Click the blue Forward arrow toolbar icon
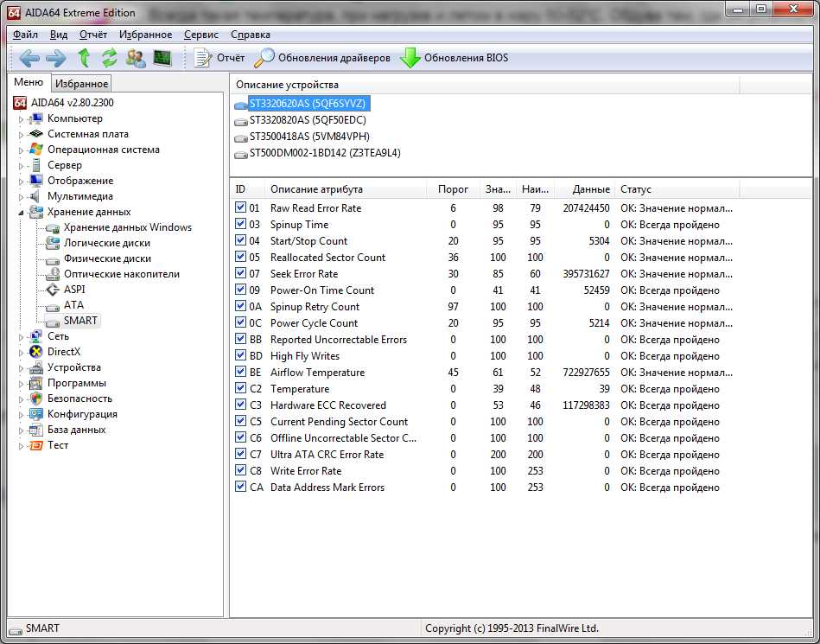 (56, 58)
